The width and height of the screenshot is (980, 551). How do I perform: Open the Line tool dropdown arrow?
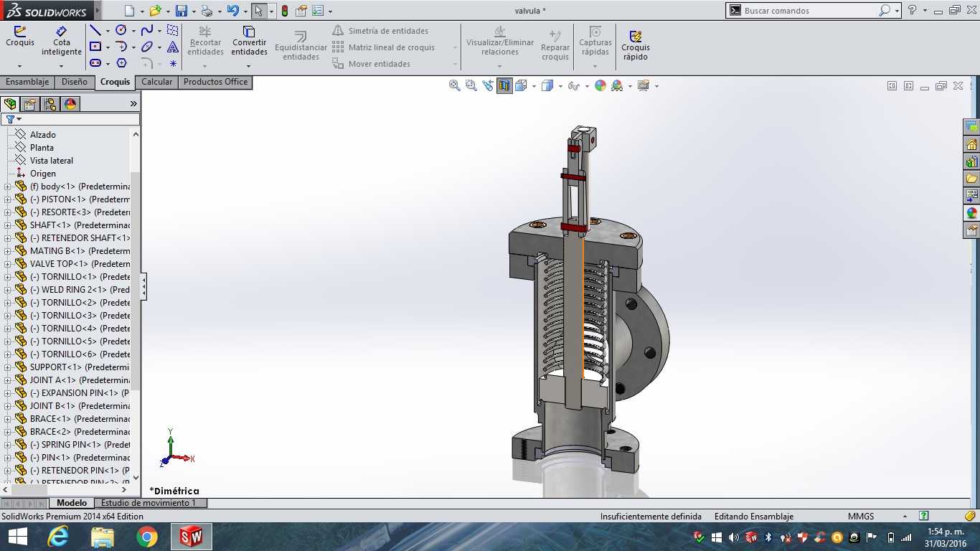(108, 31)
